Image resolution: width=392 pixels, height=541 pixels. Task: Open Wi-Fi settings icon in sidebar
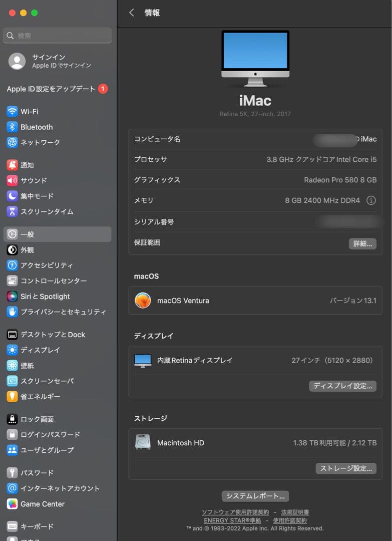[12, 111]
